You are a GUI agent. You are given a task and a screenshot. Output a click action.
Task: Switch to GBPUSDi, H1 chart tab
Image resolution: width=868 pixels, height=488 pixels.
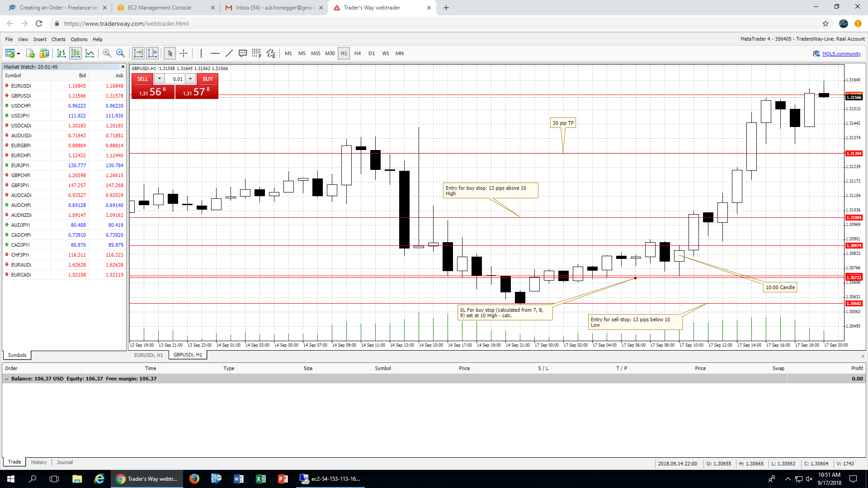tap(188, 355)
